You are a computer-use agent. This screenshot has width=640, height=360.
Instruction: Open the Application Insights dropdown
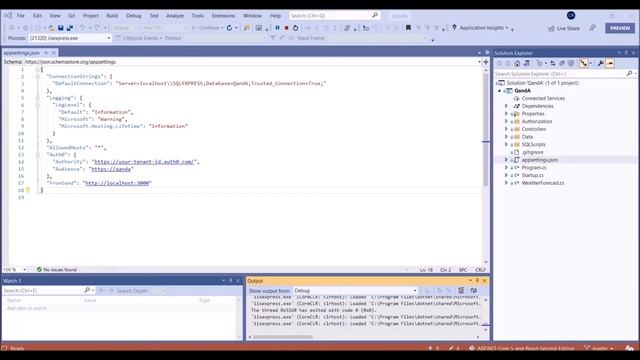[x=507, y=28]
